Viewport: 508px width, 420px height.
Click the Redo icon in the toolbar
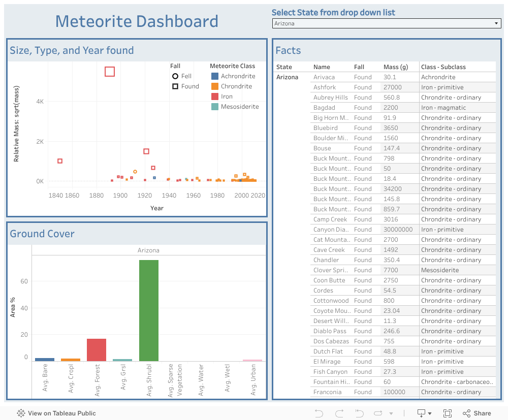click(x=339, y=413)
